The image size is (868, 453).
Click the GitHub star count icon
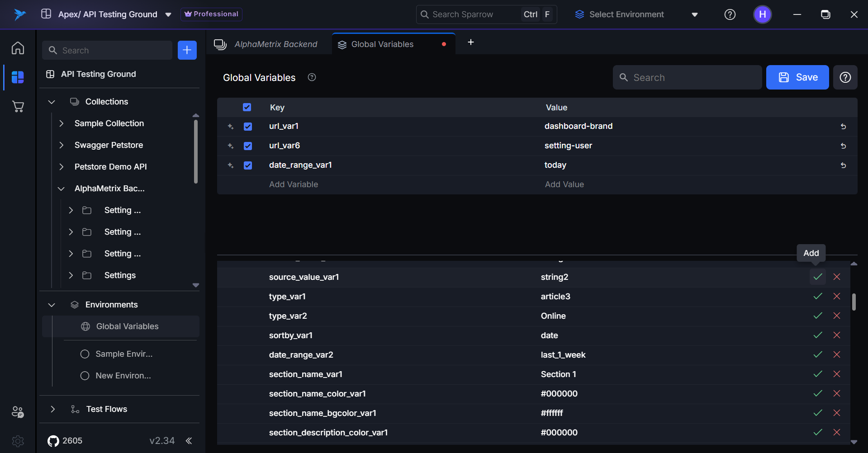coord(53,441)
